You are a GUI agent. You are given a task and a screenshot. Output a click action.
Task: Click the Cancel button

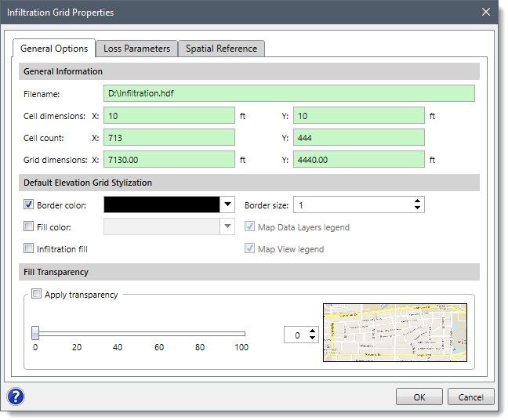click(470, 396)
